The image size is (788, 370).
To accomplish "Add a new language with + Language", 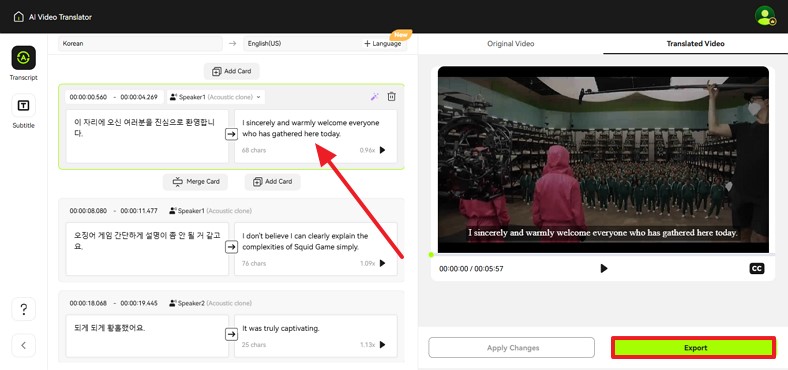I will pyautogui.click(x=383, y=44).
